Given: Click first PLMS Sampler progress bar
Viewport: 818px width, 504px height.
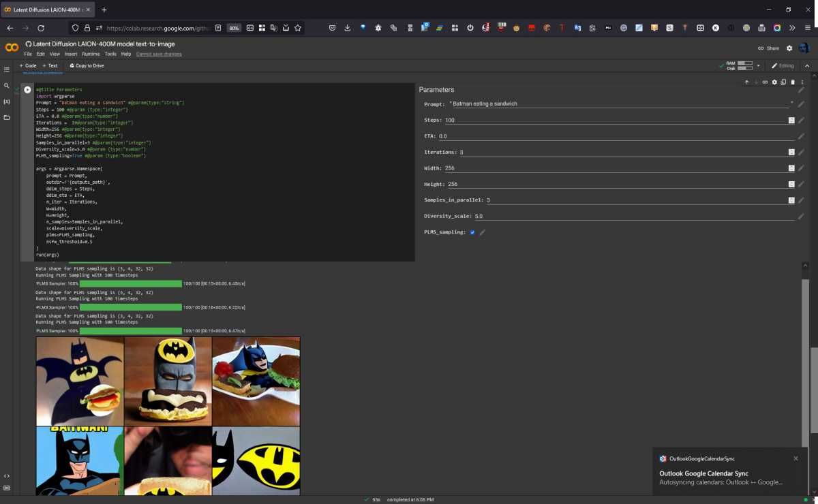Looking at the screenshot, I should click(131, 283).
